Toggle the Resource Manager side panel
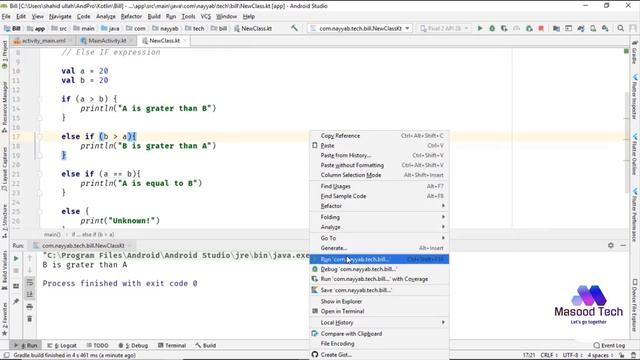 coord(4,107)
